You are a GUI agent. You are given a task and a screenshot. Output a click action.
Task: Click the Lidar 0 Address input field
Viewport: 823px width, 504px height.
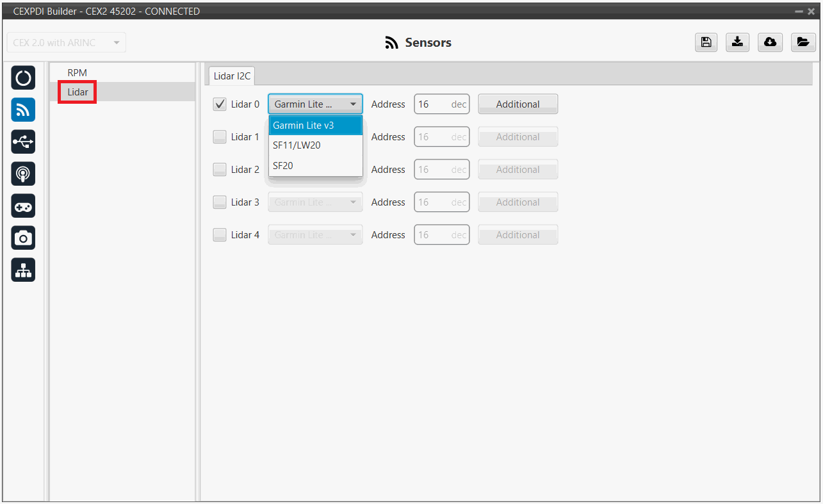pyautogui.click(x=433, y=104)
